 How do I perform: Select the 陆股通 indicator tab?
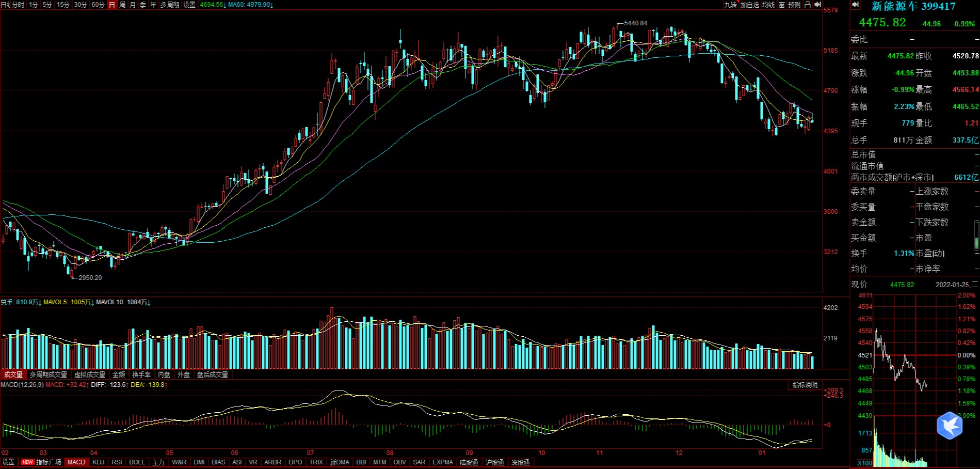coord(469,462)
